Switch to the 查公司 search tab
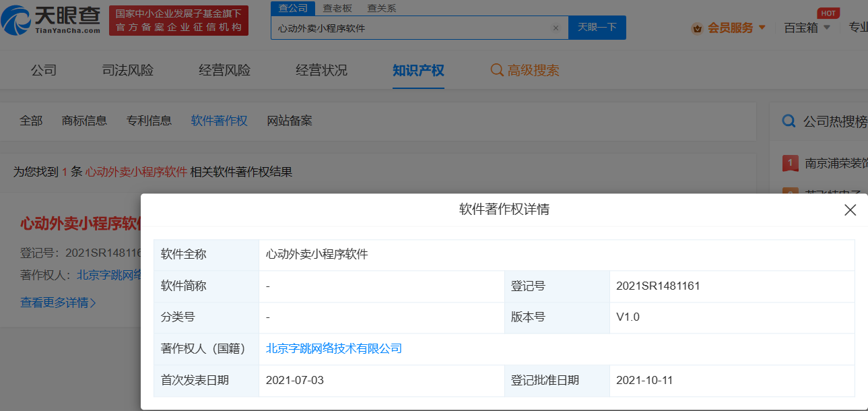The image size is (868, 411). [x=292, y=8]
